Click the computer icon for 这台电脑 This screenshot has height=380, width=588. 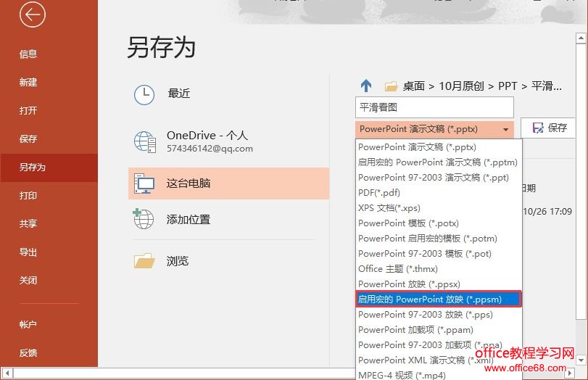[144, 183]
